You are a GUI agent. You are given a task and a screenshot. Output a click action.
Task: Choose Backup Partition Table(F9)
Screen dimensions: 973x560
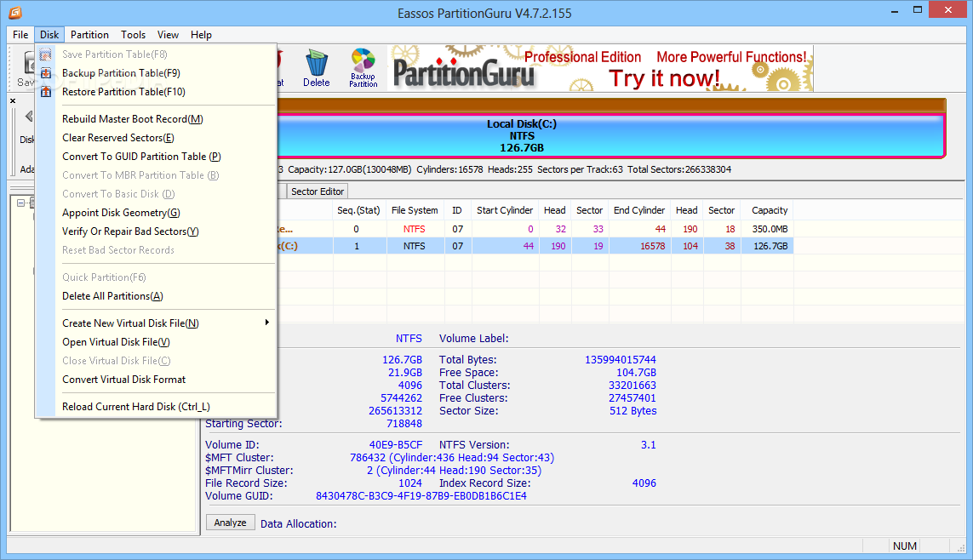(x=121, y=73)
